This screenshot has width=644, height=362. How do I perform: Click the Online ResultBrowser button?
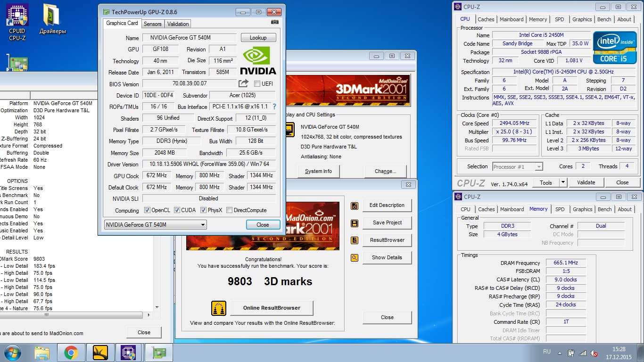[x=272, y=308]
